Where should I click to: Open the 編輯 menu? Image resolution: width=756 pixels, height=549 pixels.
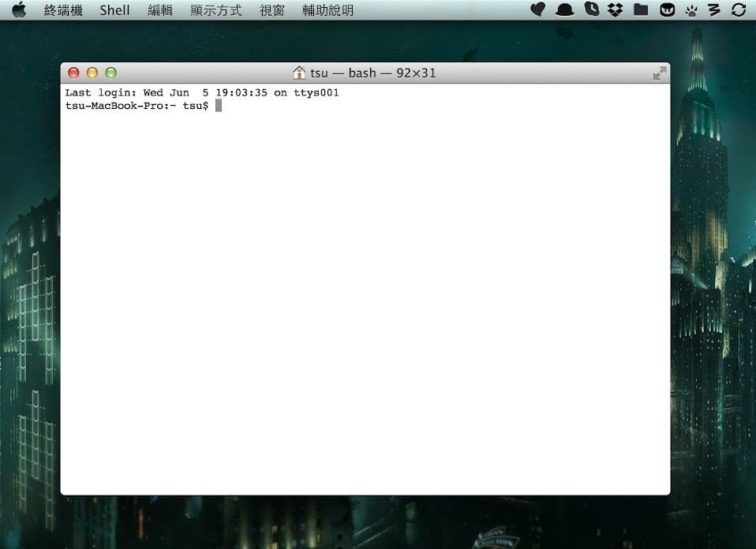point(160,10)
